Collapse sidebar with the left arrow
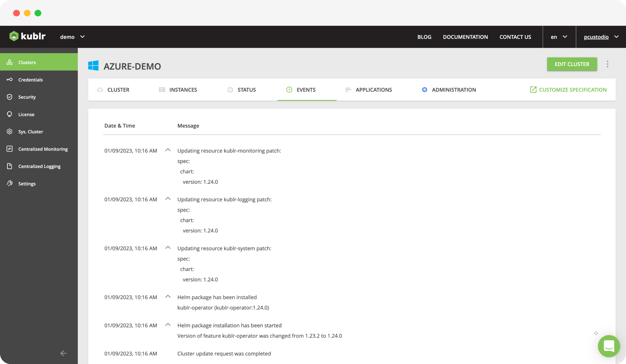626x364 pixels. (x=63, y=353)
